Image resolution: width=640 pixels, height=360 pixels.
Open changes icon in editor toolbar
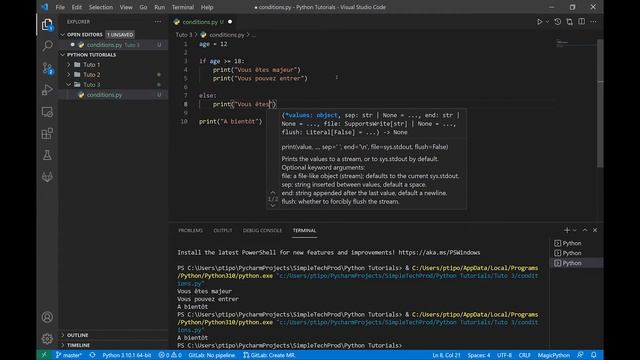[x=569, y=22]
